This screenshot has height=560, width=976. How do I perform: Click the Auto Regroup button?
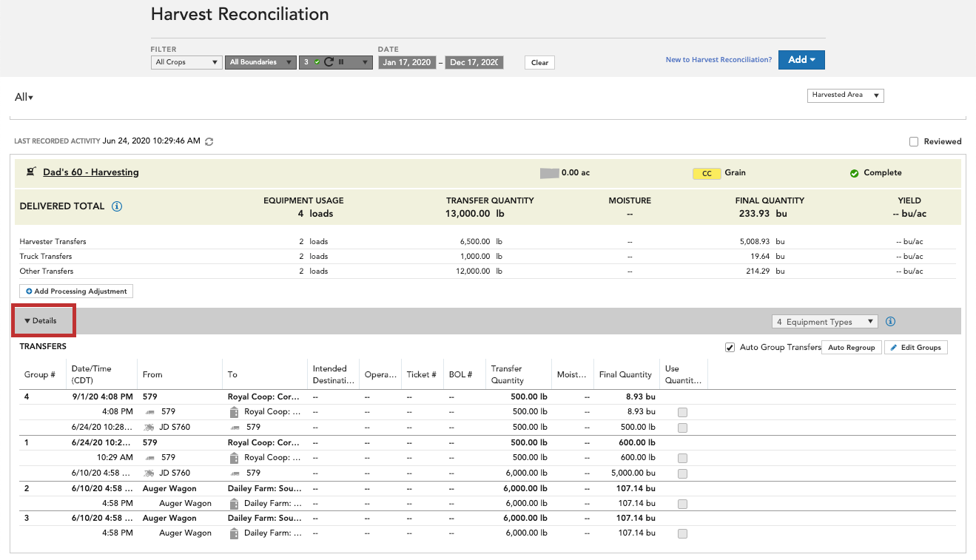tap(852, 348)
